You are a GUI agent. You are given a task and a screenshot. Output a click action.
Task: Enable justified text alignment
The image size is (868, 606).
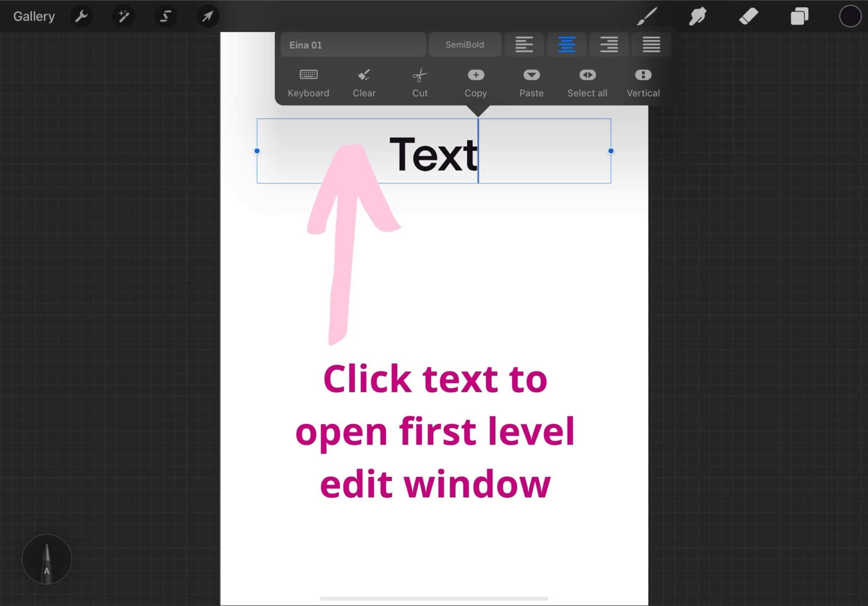click(651, 44)
